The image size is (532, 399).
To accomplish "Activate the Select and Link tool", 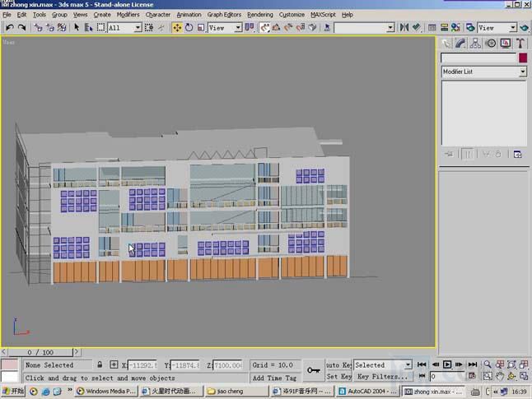I will [x=38, y=27].
